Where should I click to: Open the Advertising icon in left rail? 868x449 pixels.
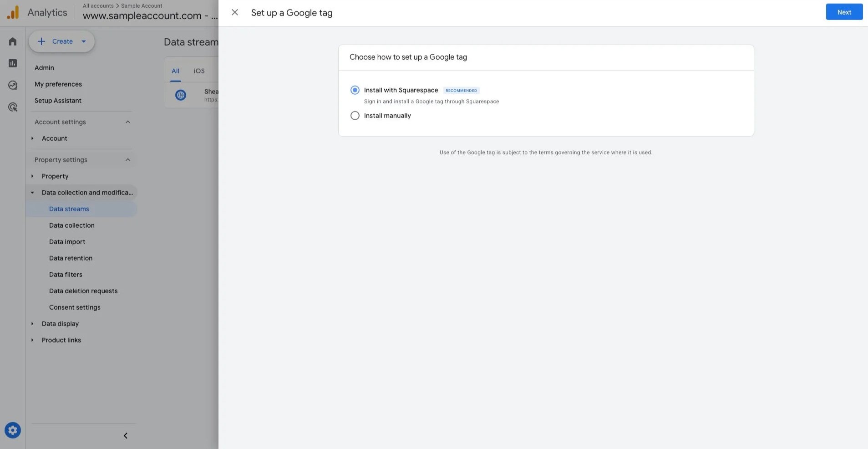pos(13,107)
